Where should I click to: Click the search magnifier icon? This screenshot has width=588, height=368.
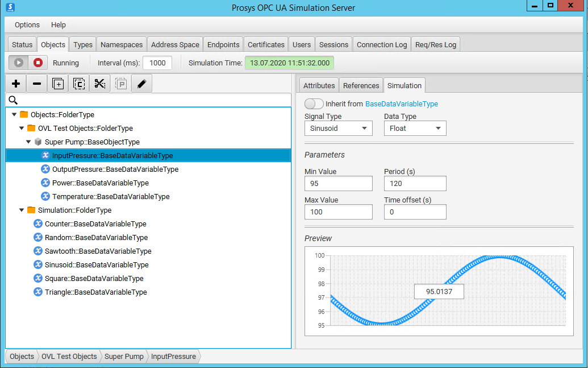click(13, 100)
